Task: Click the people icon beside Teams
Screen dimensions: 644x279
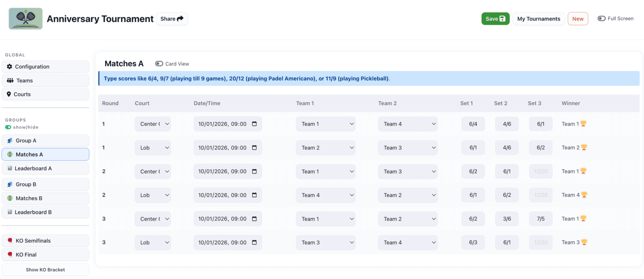Action: 10,80
